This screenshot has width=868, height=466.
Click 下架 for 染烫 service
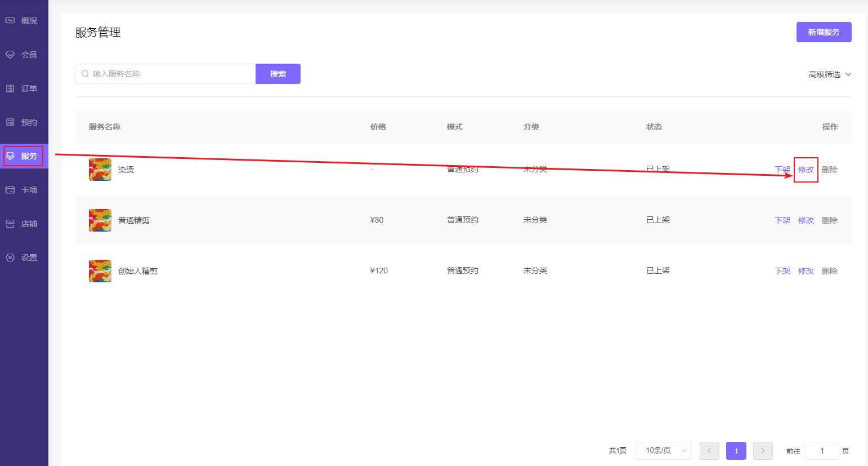coord(782,170)
